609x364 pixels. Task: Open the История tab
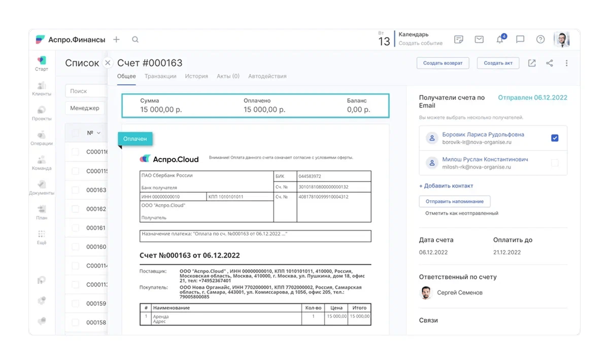coord(196,76)
